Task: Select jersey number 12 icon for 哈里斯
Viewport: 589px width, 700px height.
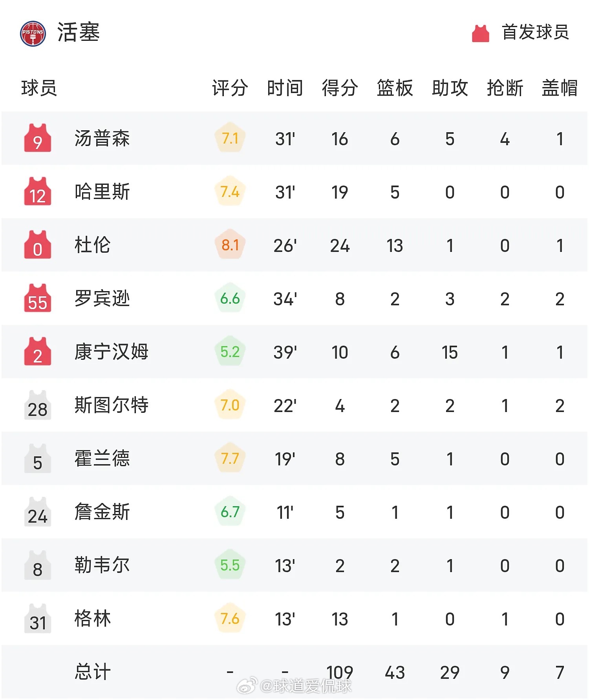Action: [37, 192]
